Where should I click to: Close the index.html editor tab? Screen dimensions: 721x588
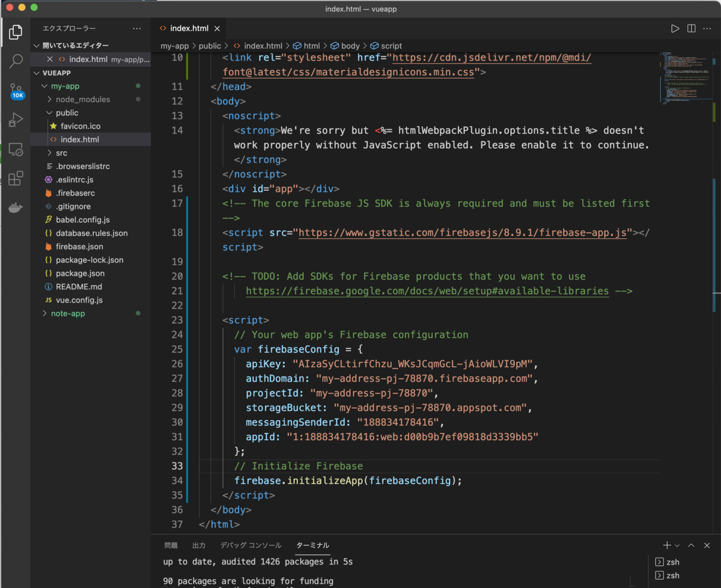click(x=217, y=28)
